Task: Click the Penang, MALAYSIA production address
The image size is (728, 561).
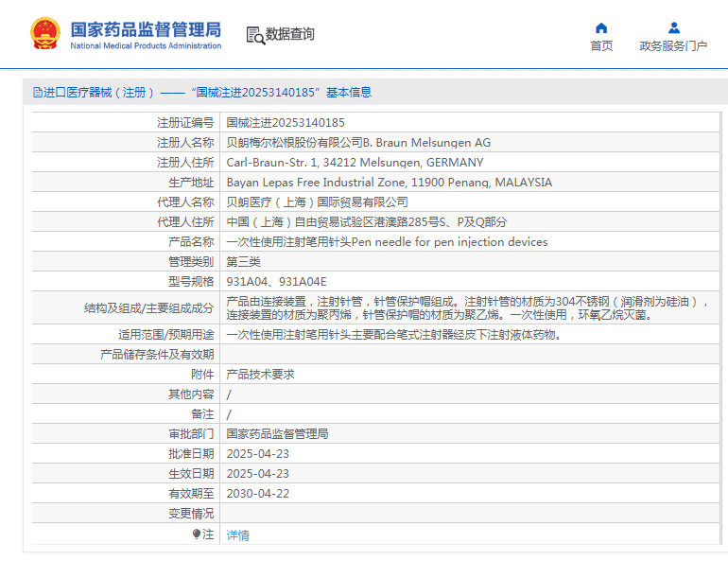Action: (389, 183)
